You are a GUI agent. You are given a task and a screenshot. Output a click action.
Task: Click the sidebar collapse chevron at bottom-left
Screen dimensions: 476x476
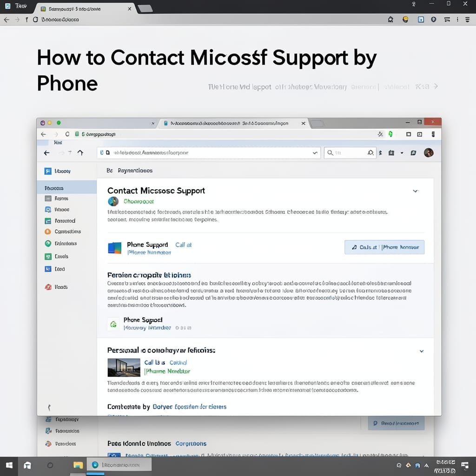[49, 407]
